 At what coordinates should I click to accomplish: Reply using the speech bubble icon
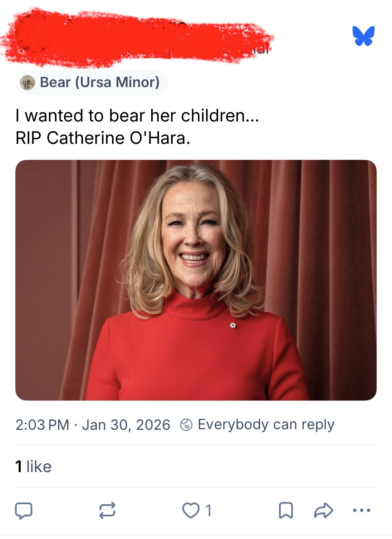24,510
